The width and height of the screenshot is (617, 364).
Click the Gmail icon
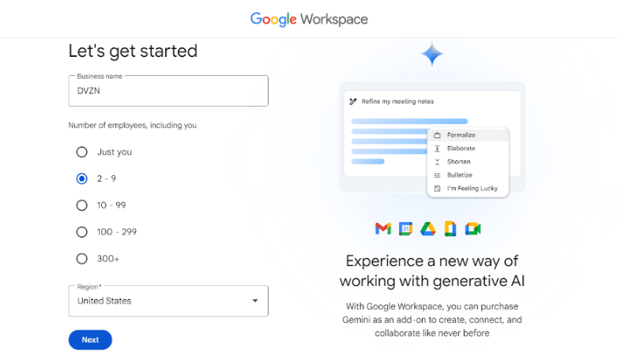383,229
